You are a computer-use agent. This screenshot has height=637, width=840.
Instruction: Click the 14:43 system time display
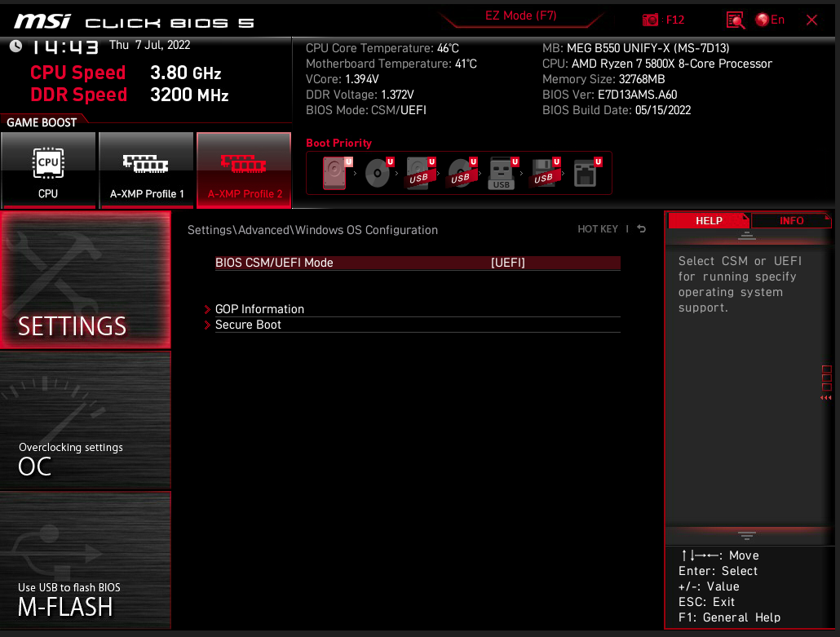coord(65,47)
